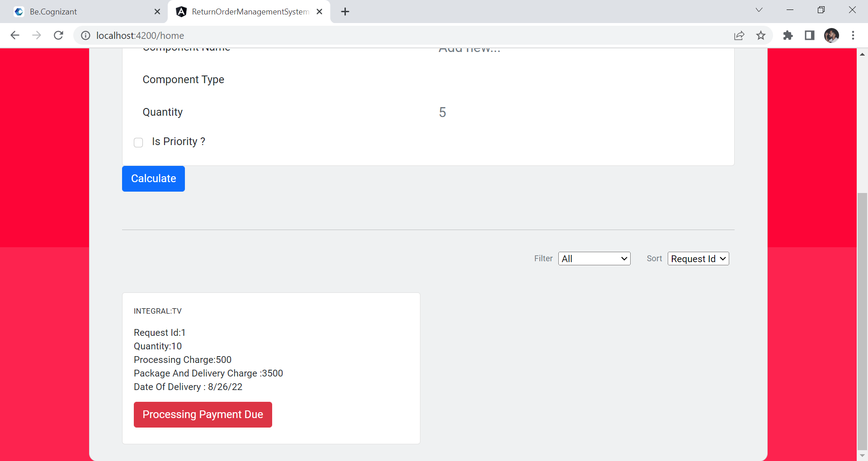Viewport: 868px width, 461px height.
Task: Click the address bar URL localhost:4200/home
Action: (140, 35)
